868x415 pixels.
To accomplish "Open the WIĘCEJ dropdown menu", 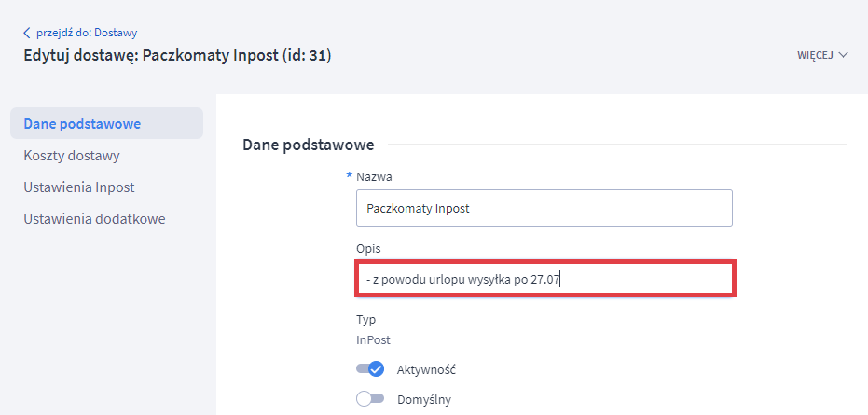I will (x=816, y=55).
